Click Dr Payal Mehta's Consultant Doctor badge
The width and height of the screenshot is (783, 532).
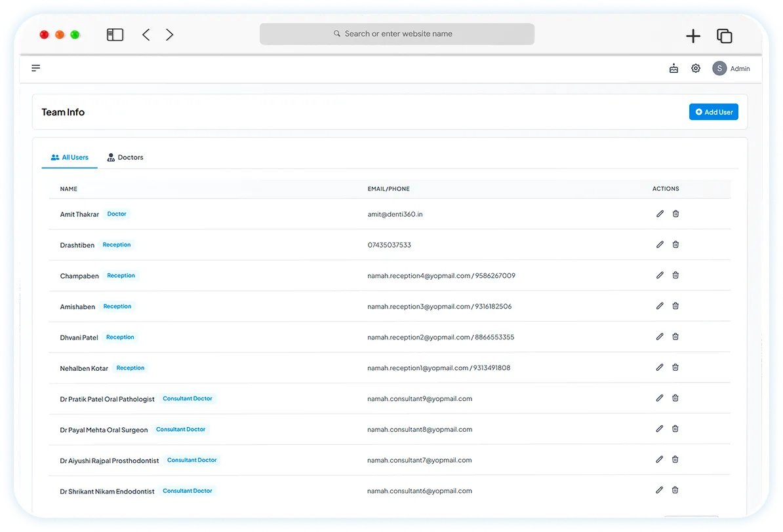[x=181, y=429]
